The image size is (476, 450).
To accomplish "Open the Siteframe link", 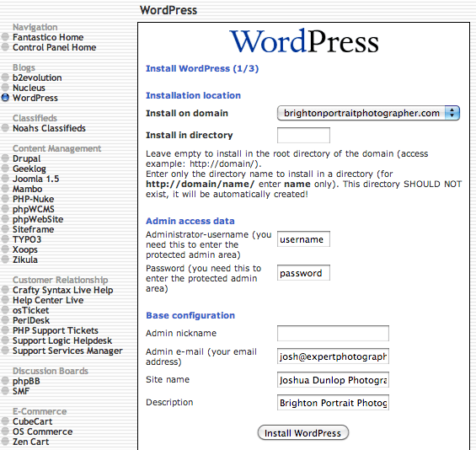I will point(33,229).
